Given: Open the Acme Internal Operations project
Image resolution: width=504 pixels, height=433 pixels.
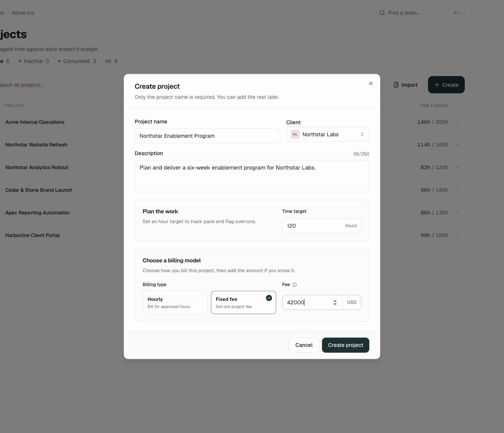Looking at the screenshot, I should point(35,122).
